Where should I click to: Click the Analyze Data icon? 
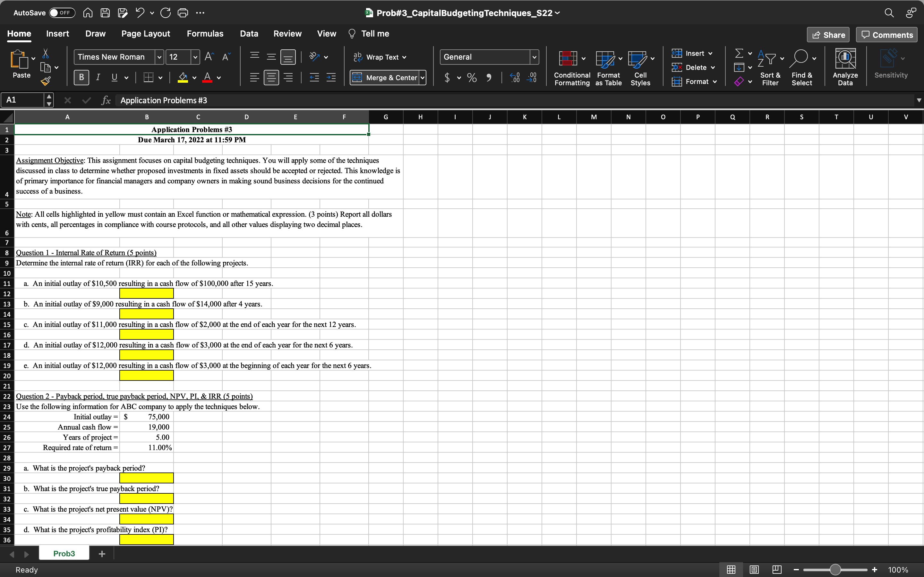point(845,59)
